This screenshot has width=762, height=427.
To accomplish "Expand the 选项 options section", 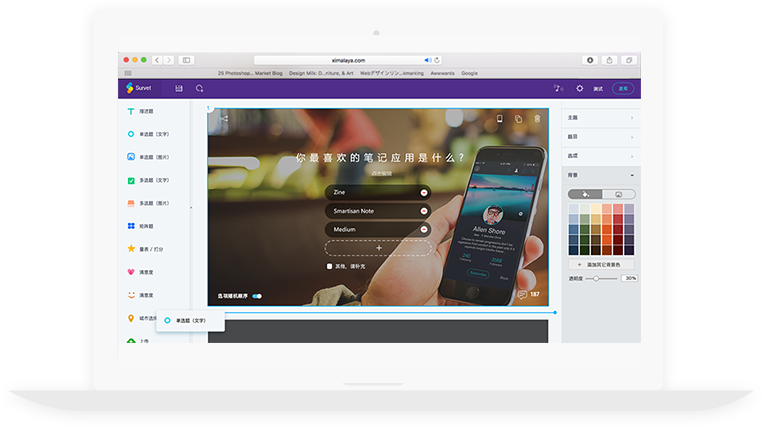I will [601, 156].
